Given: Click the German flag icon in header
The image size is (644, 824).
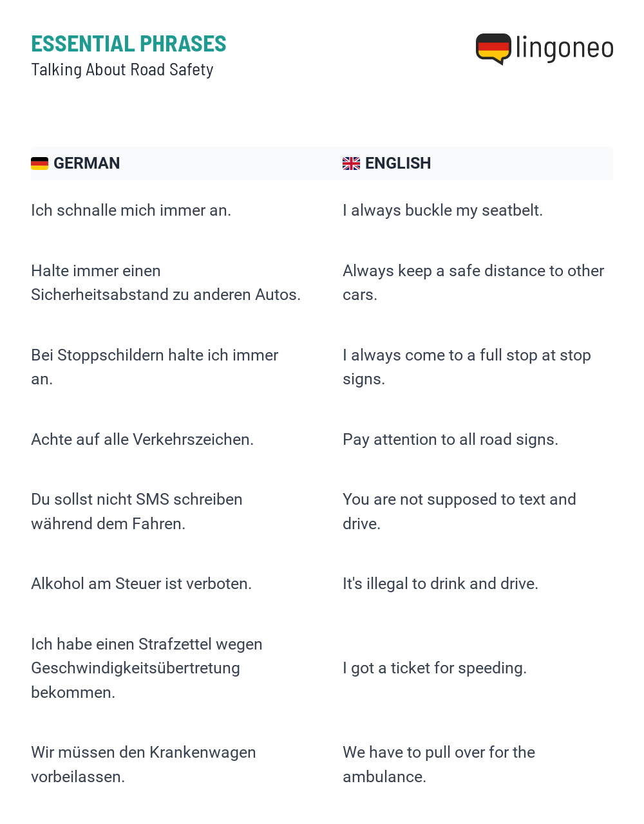Looking at the screenshot, I should point(39,164).
